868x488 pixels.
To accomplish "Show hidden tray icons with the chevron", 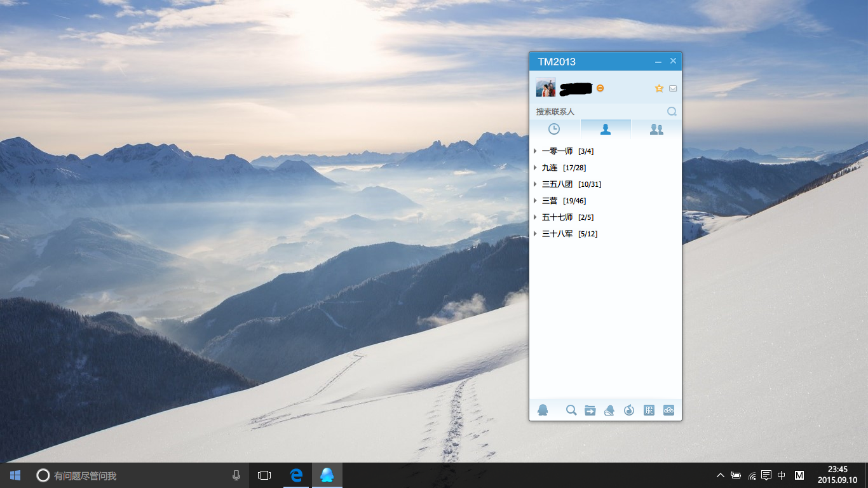I will [721, 475].
